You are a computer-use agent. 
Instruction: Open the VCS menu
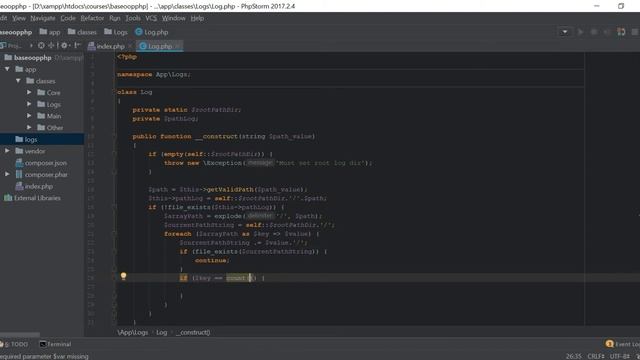(151, 18)
